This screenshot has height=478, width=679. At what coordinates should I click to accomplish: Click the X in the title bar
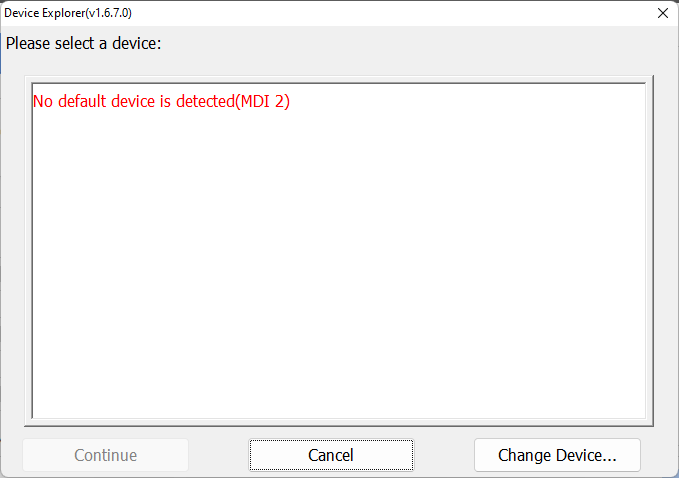[662, 13]
